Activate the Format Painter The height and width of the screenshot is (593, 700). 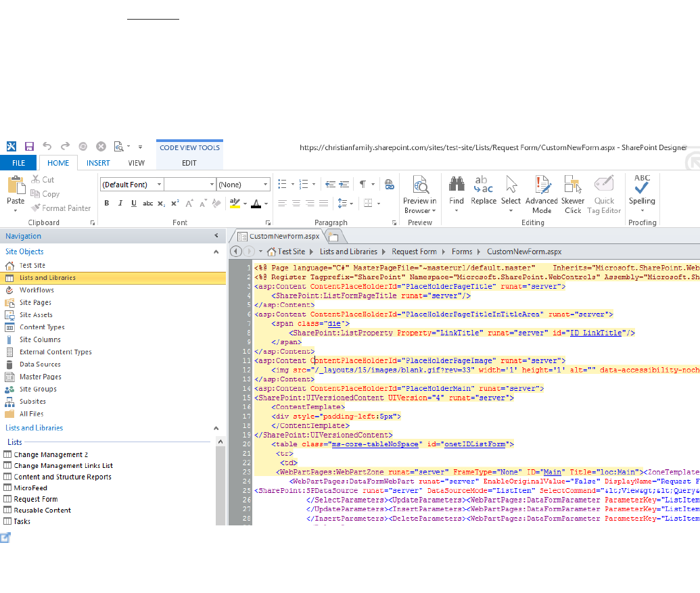pos(61,208)
